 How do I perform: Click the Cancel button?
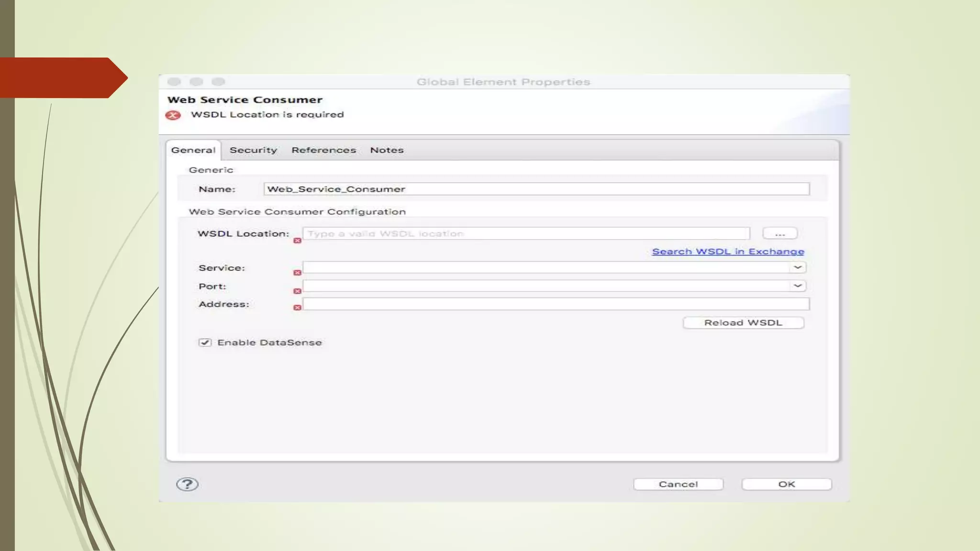[x=678, y=484]
